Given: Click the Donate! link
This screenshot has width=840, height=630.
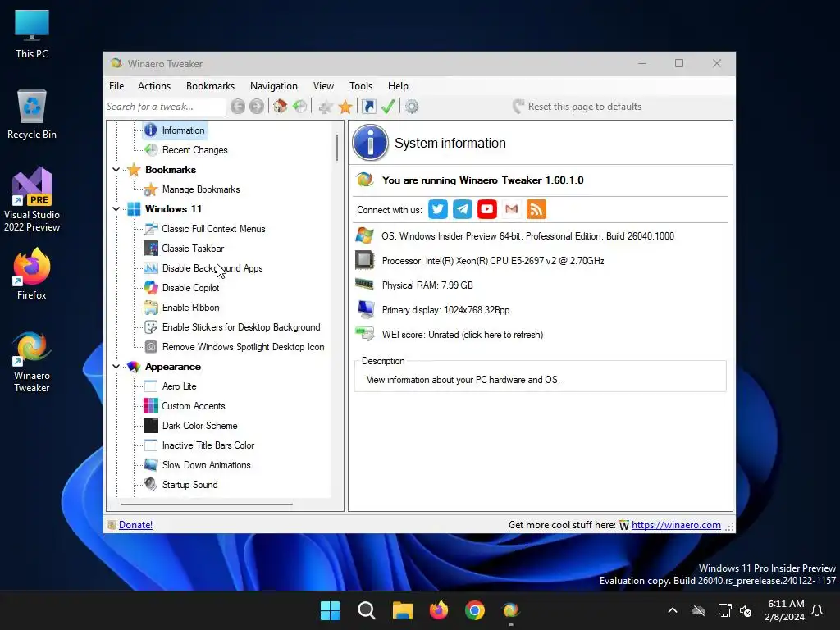Looking at the screenshot, I should (135, 525).
